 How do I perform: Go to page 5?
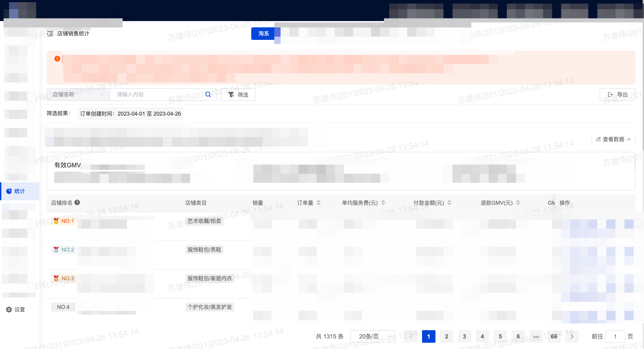coord(500,336)
